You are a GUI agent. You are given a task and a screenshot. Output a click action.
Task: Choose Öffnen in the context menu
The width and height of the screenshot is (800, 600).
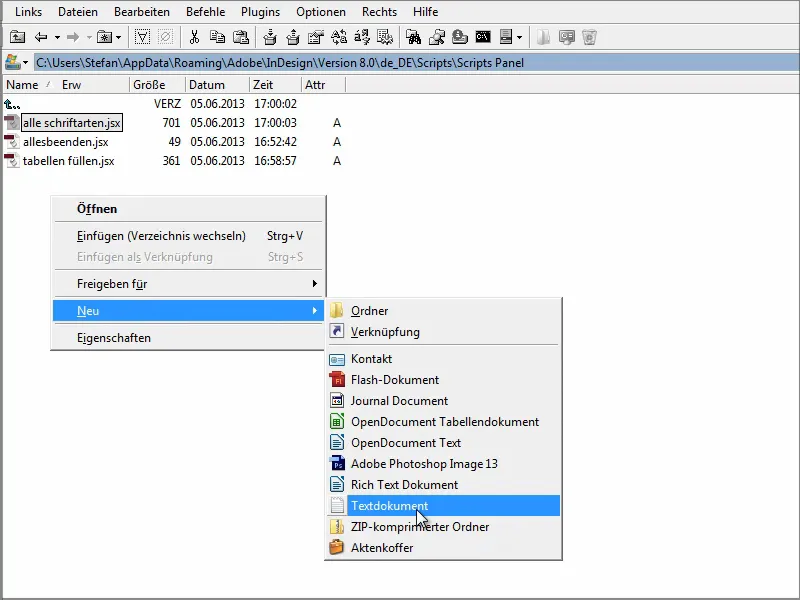(188, 209)
